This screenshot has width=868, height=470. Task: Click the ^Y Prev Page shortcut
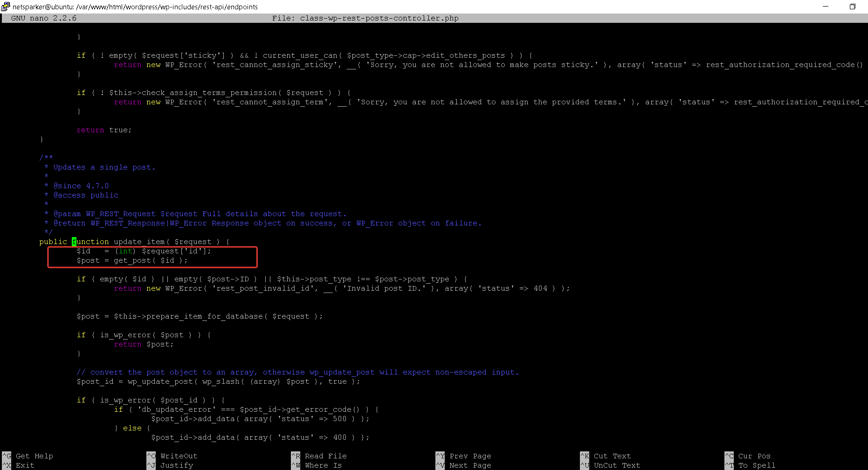coord(464,456)
